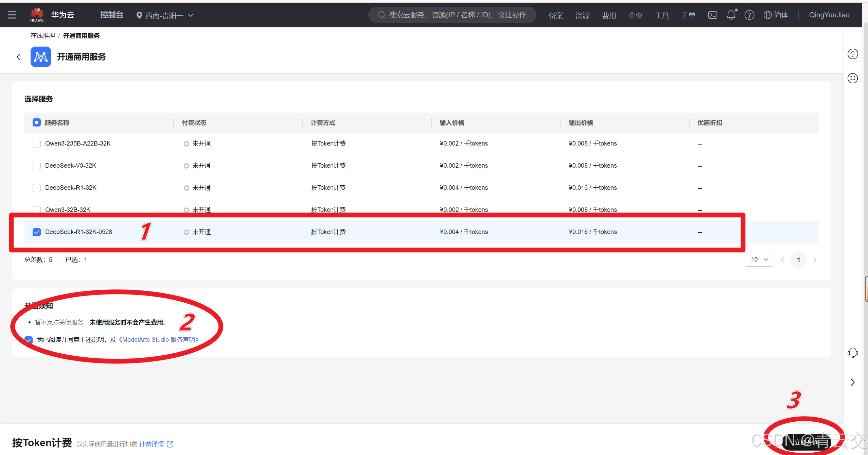The height and width of the screenshot is (455, 868).
Task: Select the DeepSeek-R1-32K-0528 service name
Action: tap(78, 232)
